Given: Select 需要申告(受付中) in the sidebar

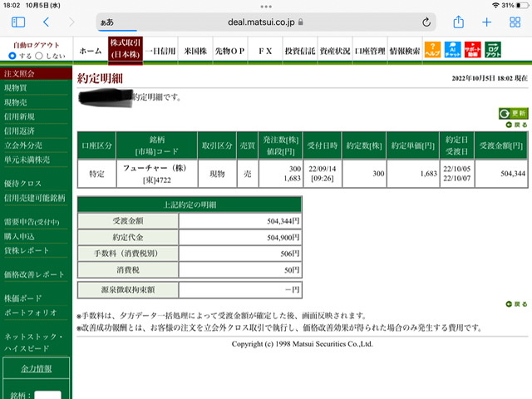Looking at the screenshot, I should pos(32,222).
